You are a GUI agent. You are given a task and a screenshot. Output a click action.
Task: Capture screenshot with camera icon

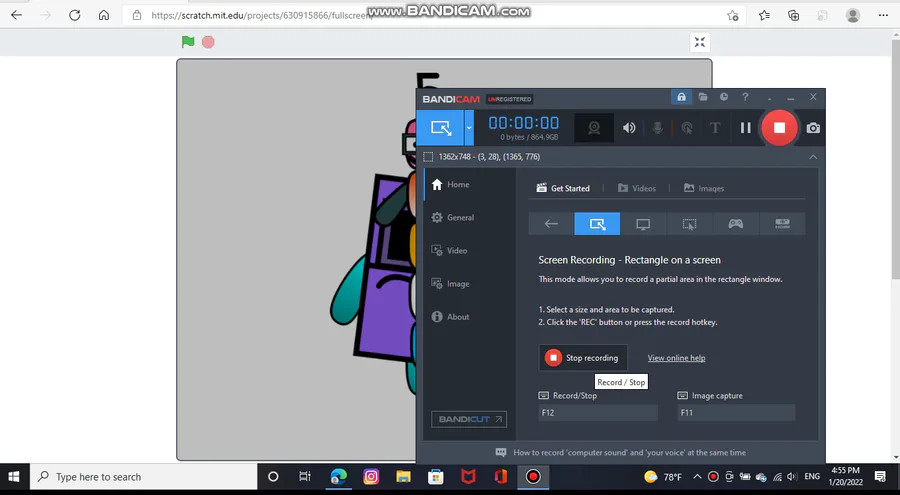tap(813, 127)
